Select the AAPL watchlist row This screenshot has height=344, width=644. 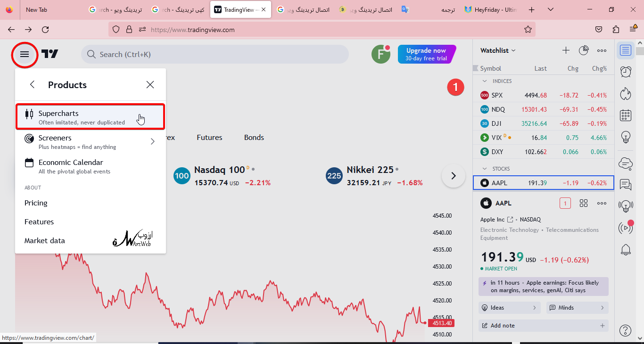point(544,183)
